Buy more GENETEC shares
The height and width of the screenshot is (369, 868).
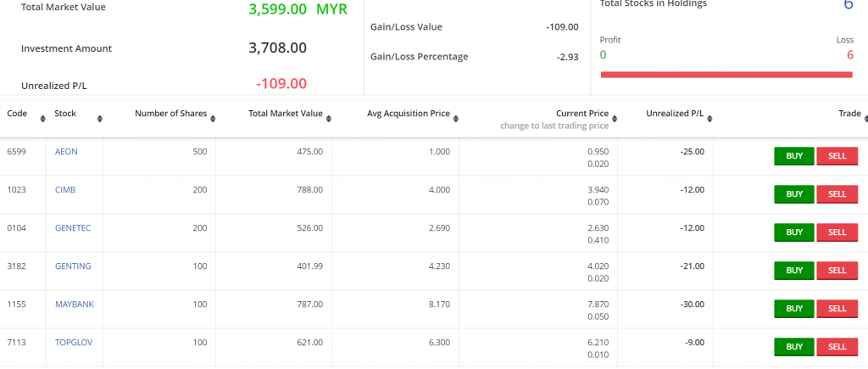point(793,232)
